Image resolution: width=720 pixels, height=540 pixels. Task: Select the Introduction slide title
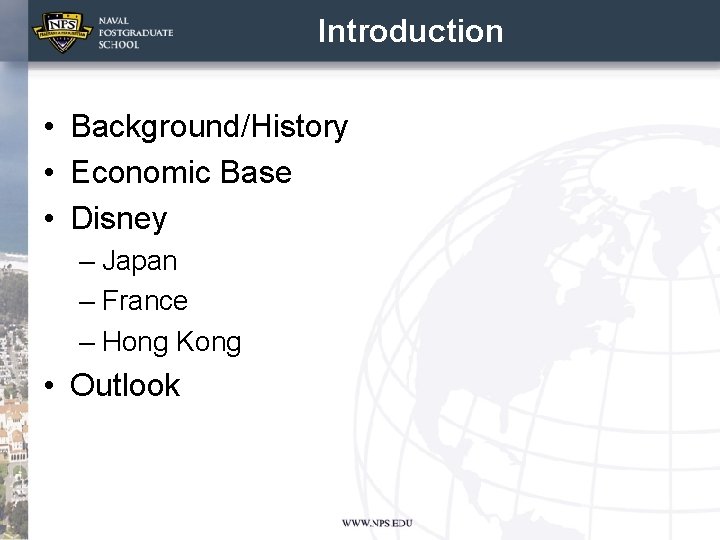411,31
